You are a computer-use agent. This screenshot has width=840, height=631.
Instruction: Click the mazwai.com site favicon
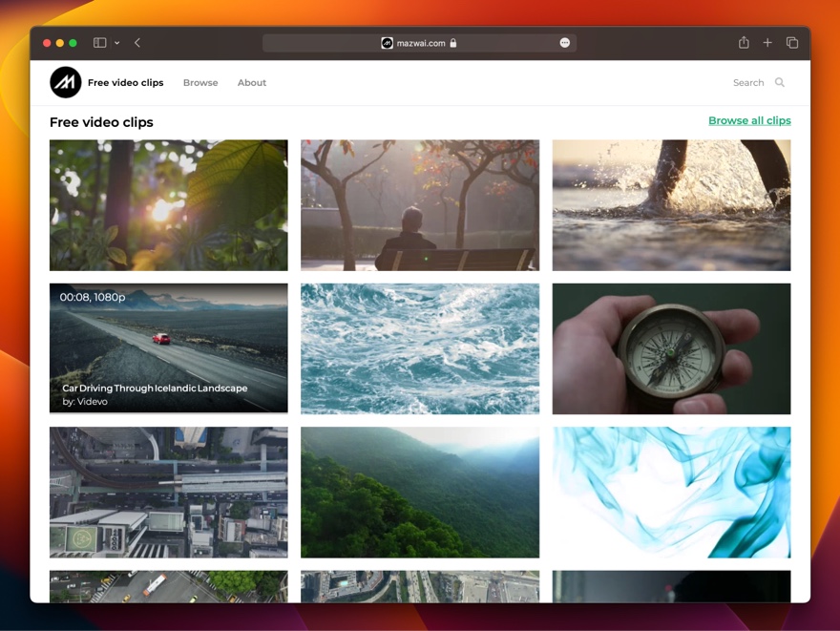coord(387,43)
